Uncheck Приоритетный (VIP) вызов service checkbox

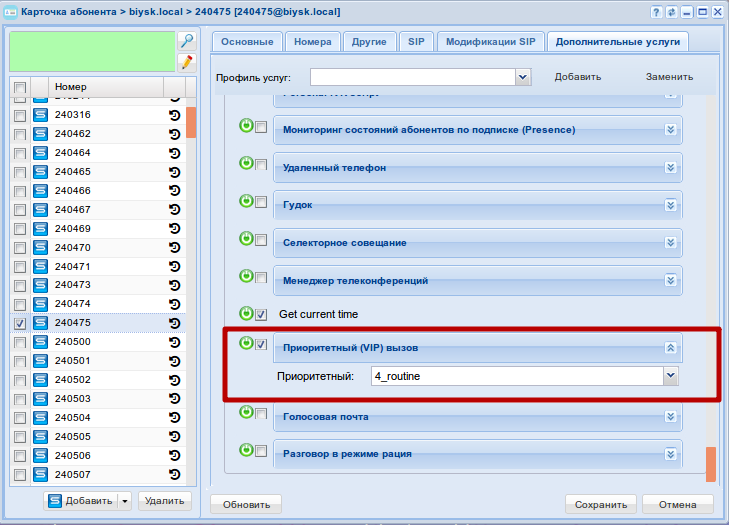click(261, 345)
